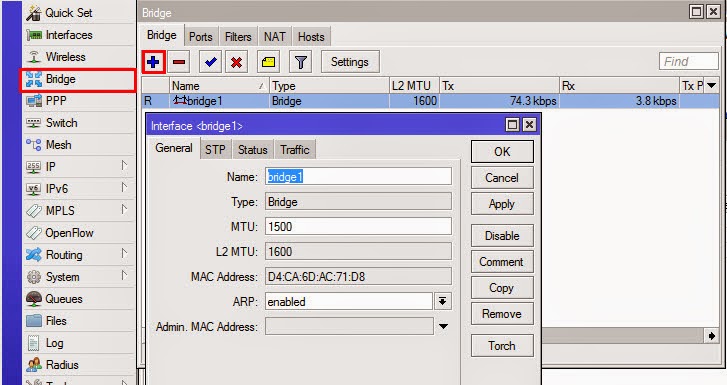Expand the Routing submenu arrow
The height and width of the screenshot is (385, 727).
(x=124, y=254)
